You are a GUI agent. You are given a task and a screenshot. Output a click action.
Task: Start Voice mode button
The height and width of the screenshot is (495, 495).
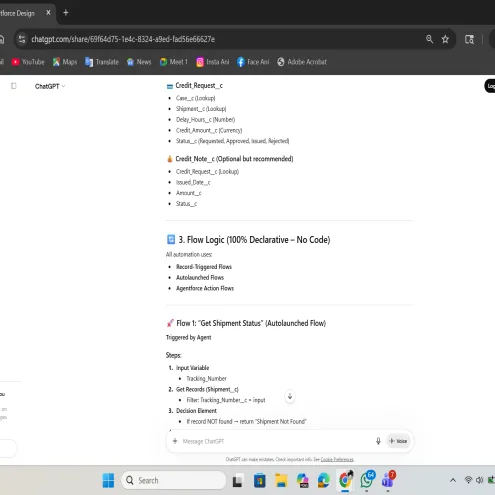398,441
